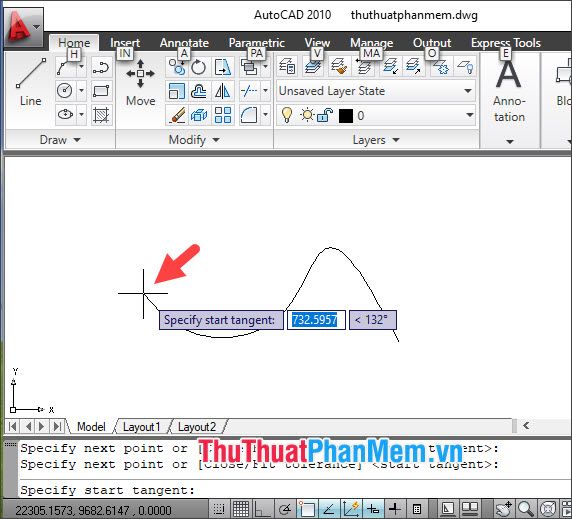
Task: Click the Isolate layer icon
Action: pos(390,67)
